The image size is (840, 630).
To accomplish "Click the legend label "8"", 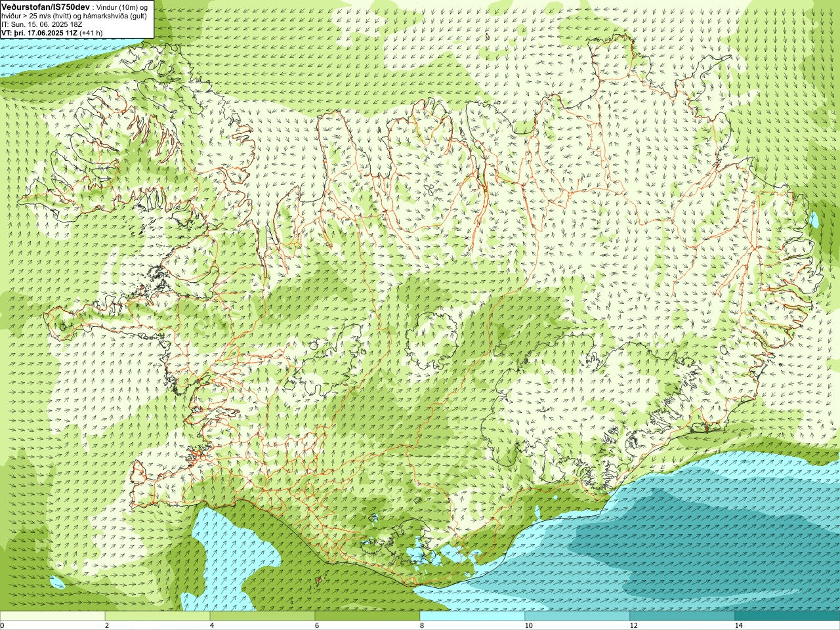I will 422,625.
